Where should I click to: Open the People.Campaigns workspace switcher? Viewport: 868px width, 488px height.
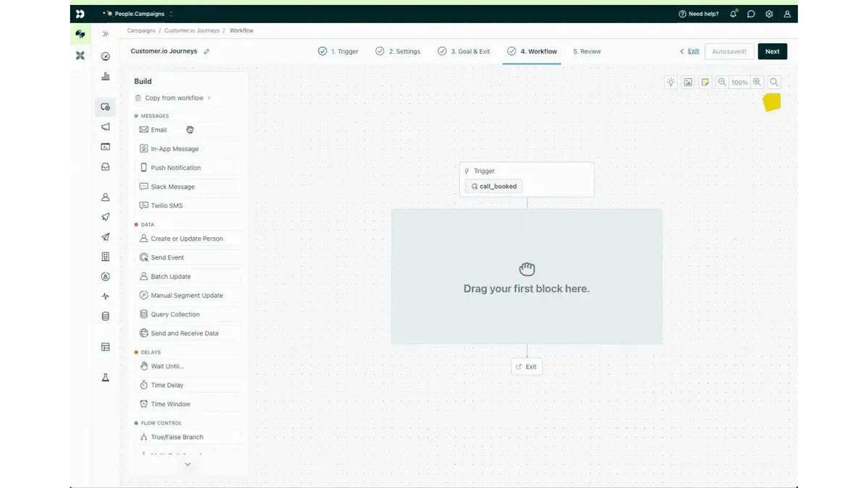coord(138,14)
